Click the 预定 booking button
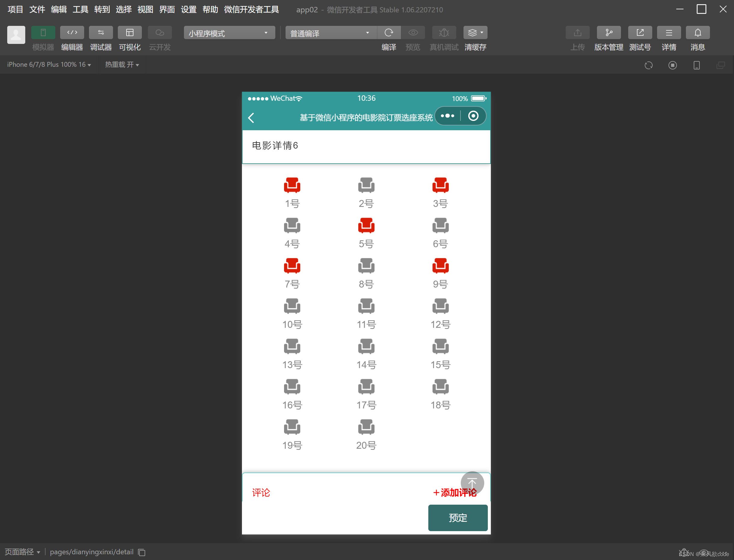The height and width of the screenshot is (560, 734). tap(457, 518)
